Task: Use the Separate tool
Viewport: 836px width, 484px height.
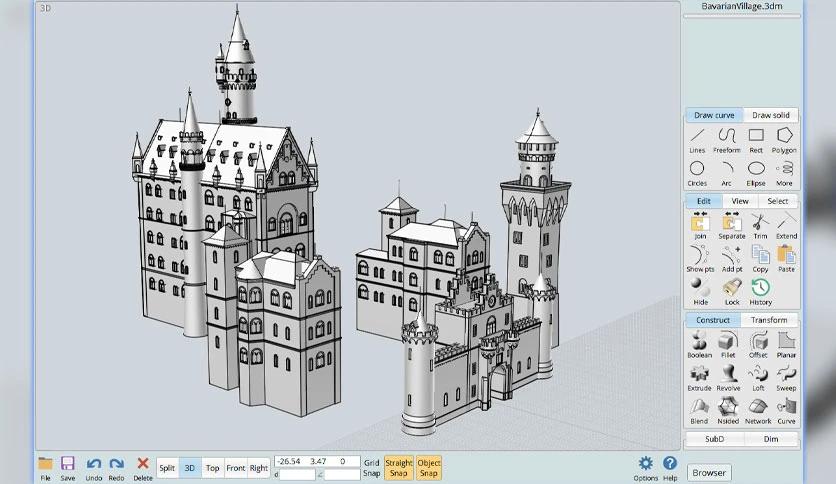Action: click(x=732, y=226)
